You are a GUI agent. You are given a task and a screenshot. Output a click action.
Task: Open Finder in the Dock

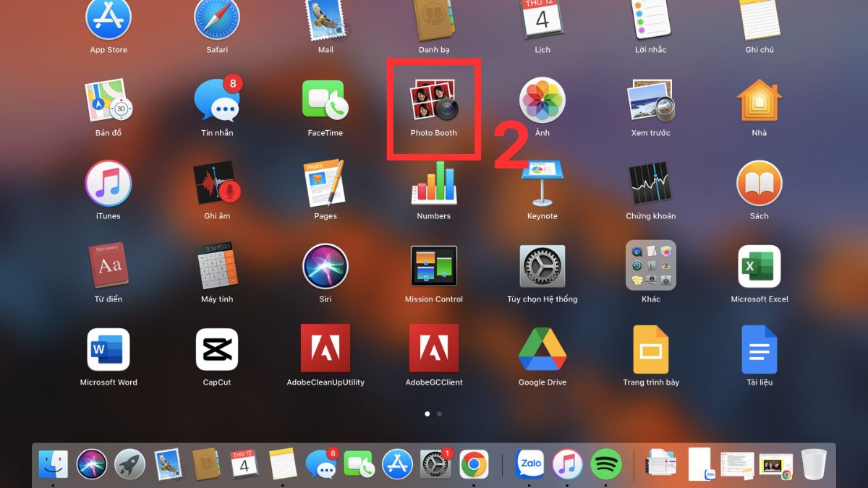53,464
